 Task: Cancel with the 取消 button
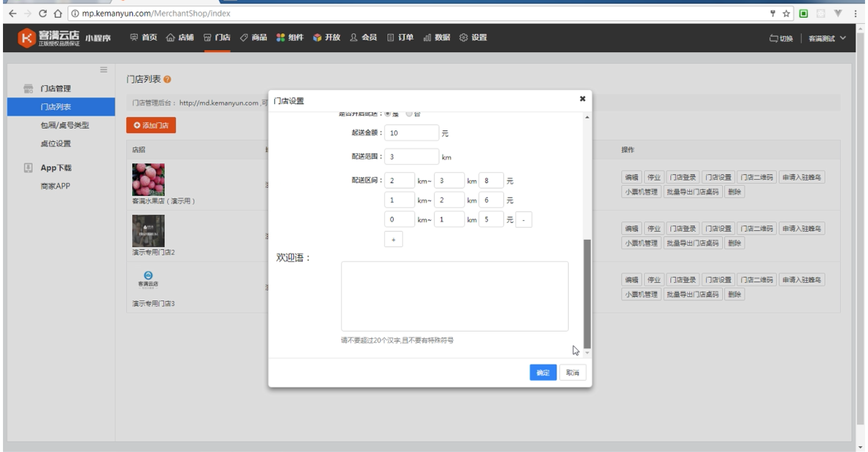[573, 373]
